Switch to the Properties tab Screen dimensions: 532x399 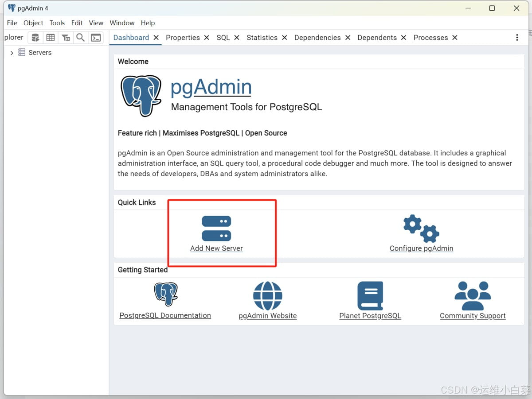tap(183, 38)
